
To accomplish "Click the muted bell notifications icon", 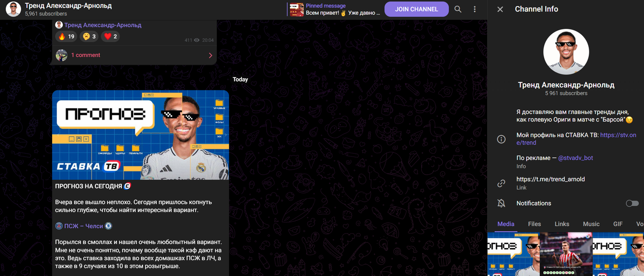I will click(501, 203).
